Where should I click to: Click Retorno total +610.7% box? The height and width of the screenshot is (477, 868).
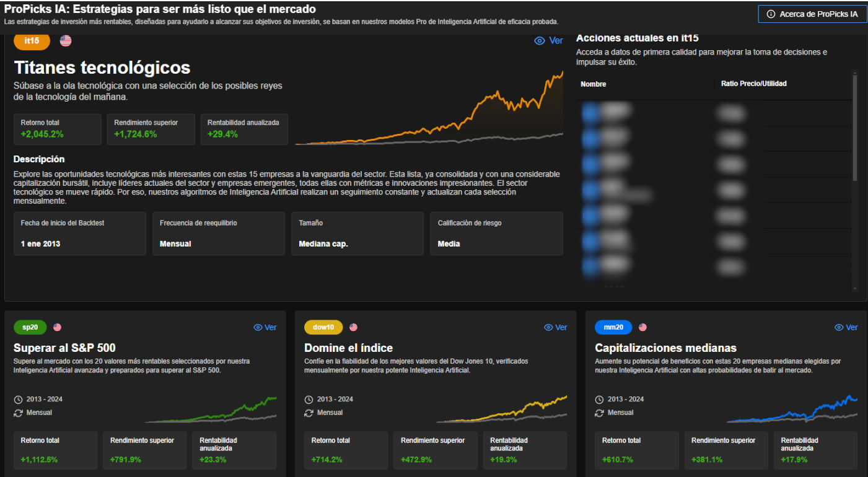636,450
